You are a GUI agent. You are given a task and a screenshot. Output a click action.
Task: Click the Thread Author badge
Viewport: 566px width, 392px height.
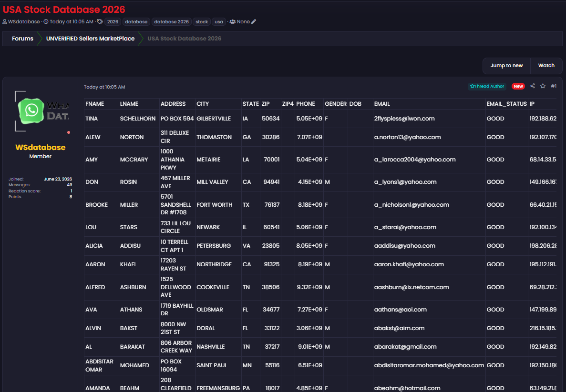point(487,86)
